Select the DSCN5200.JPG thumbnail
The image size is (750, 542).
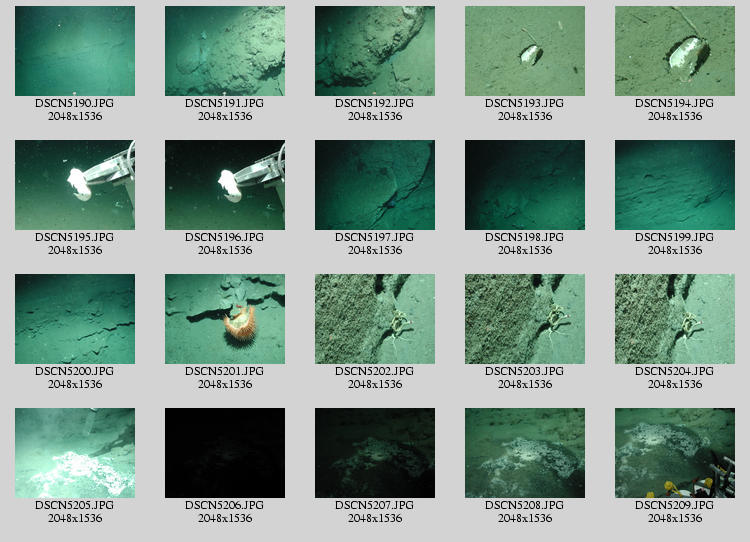point(75,319)
